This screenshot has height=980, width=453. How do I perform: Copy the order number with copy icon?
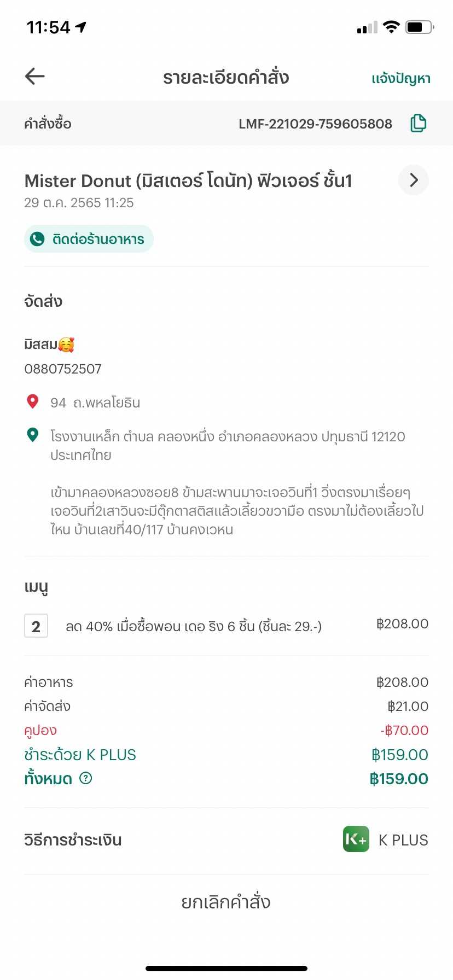pyautogui.click(x=419, y=124)
